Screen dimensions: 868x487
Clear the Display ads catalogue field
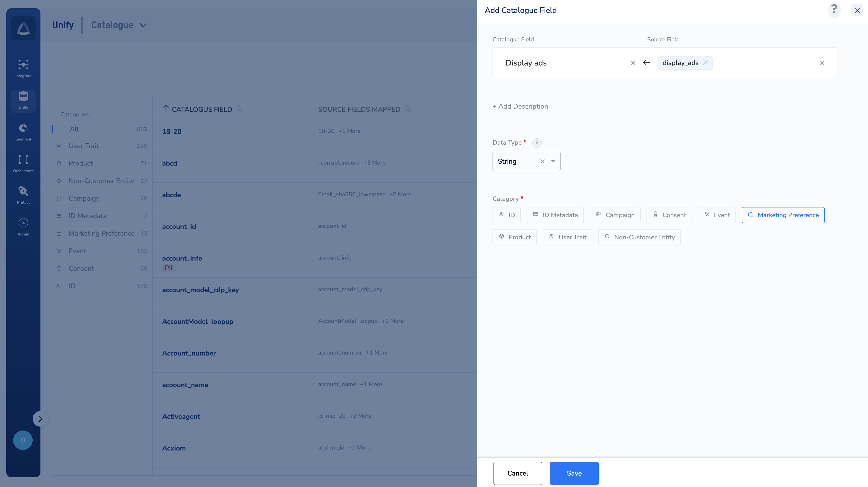633,63
